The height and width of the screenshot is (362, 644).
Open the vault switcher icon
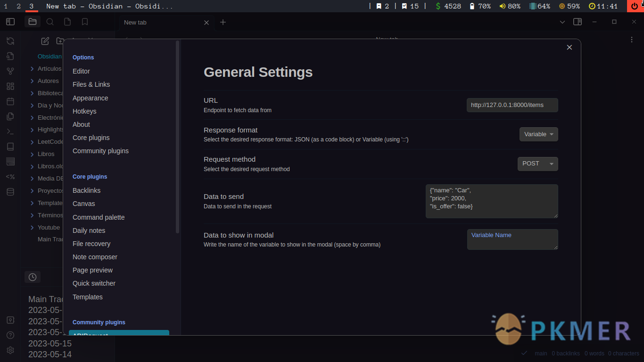(10, 320)
